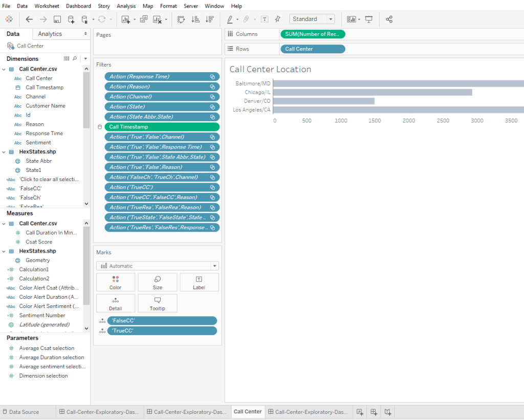Click the save workbook icon
524x420 pixels.
point(57,19)
